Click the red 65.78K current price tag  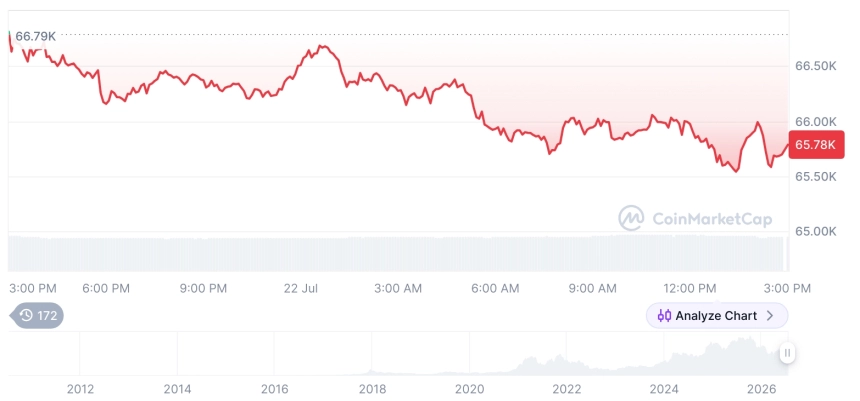coord(816,145)
